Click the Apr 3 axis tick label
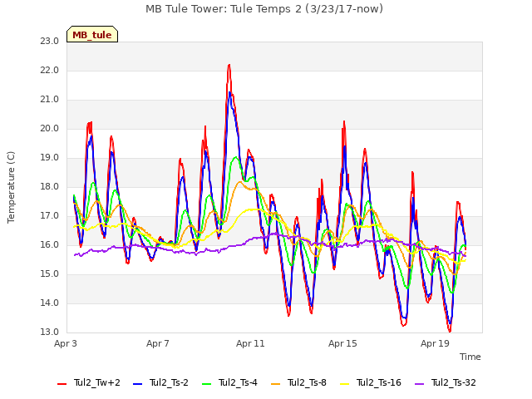This screenshot has height=399, width=532. pyautogui.click(x=66, y=343)
